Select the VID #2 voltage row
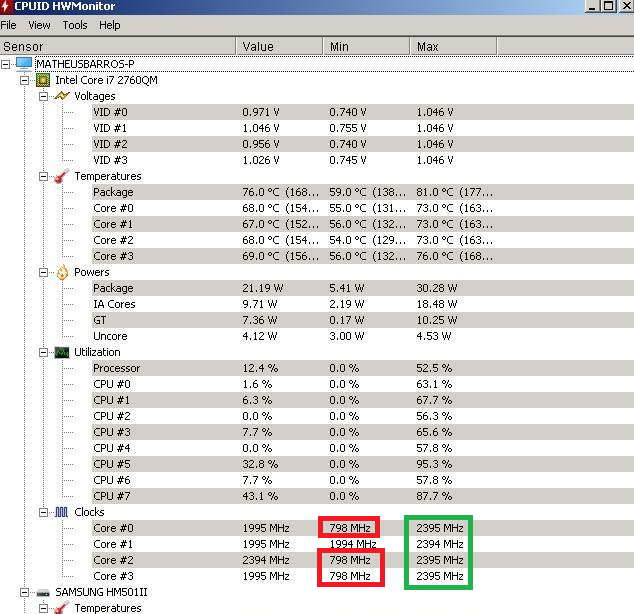This screenshot has width=634, height=614. point(363,144)
